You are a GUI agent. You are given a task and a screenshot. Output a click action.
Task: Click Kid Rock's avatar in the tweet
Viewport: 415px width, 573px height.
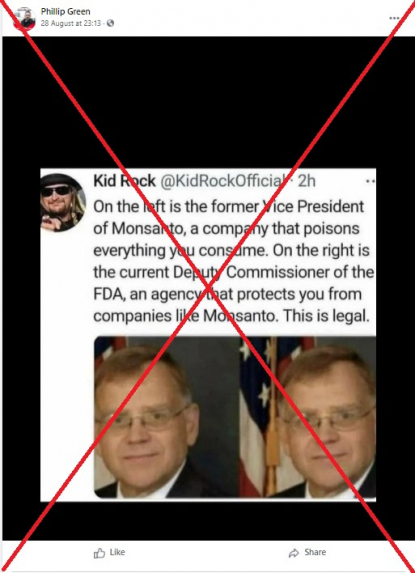coord(63,202)
